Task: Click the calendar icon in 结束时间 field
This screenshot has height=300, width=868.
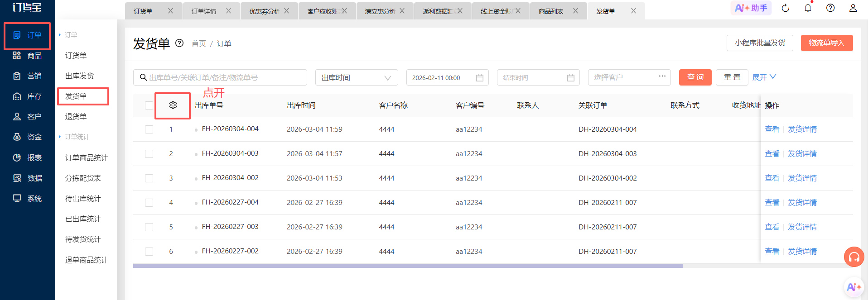Action: [571, 78]
